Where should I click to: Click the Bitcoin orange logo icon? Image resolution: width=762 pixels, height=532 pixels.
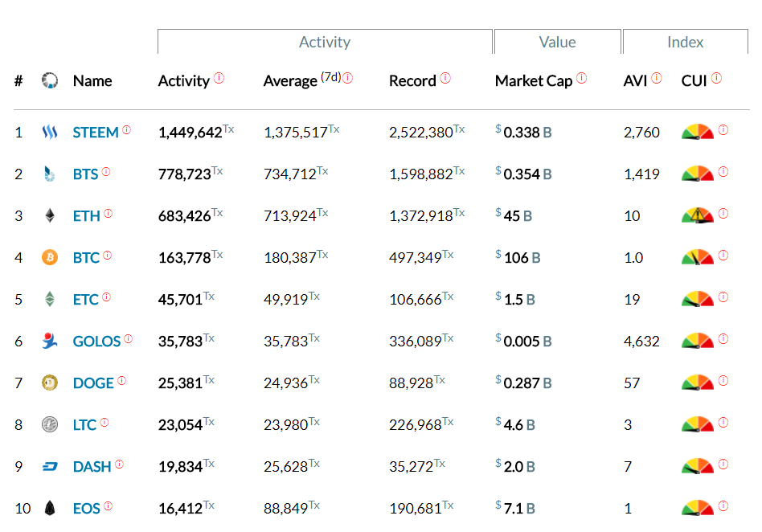coord(50,257)
